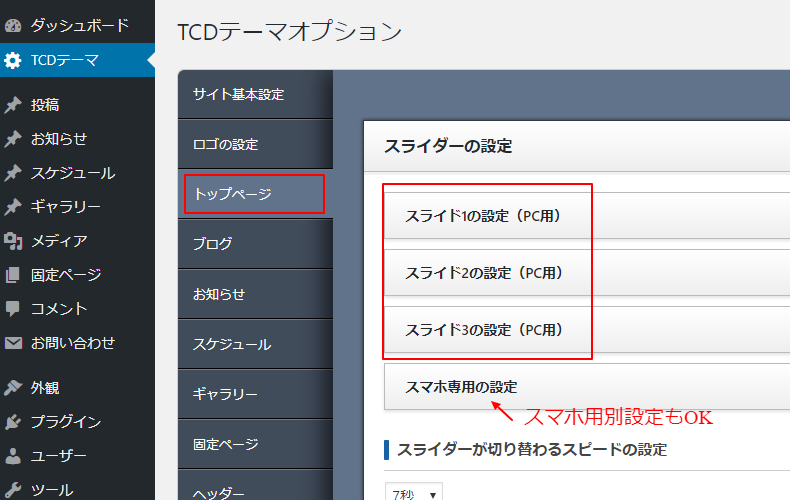The width and height of the screenshot is (790, 500).
Task: Click the comment bubble icon beside コメント
Action: pos(13,308)
